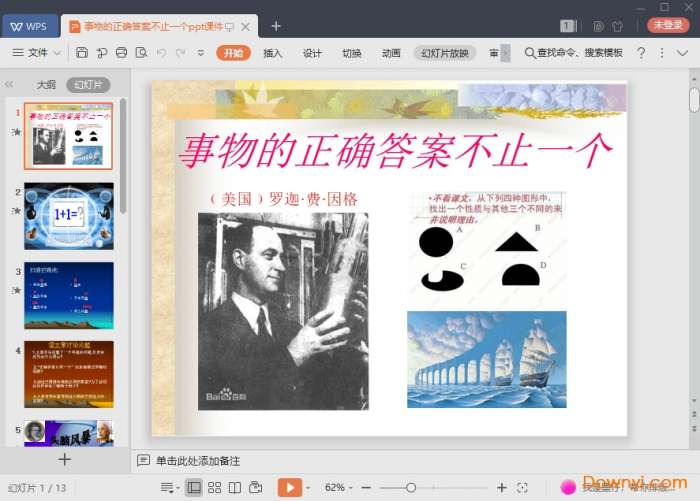Click the slide panel scrollbar

click(123, 156)
